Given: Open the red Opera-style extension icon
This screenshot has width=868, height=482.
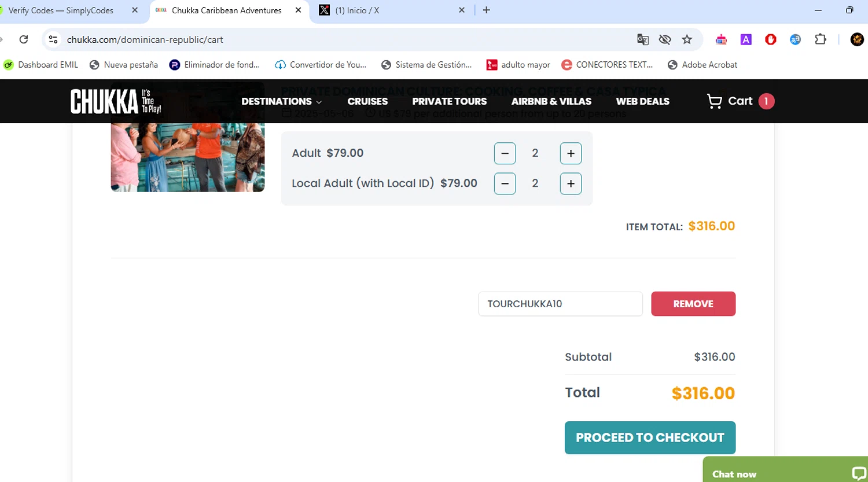Looking at the screenshot, I should [771, 39].
